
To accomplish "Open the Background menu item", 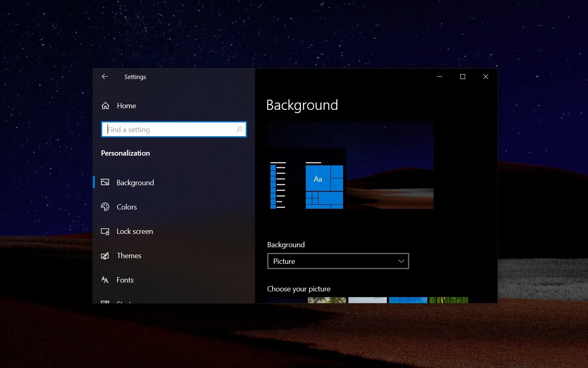I will tap(174, 182).
